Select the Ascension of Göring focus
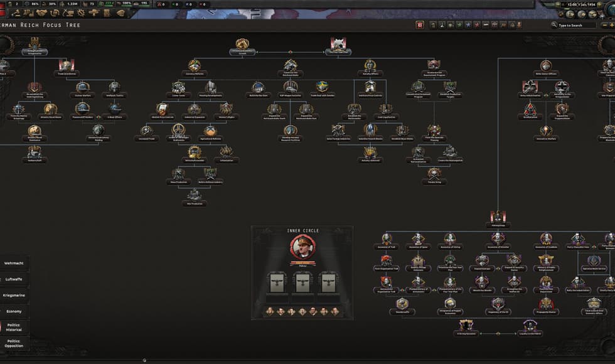Image resolution: width=615 pixels, height=364 pixels. pyautogui.click(x=450, y=241)
